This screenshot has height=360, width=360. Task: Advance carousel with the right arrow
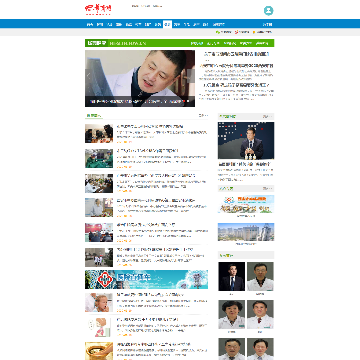[x=191, y=76]
